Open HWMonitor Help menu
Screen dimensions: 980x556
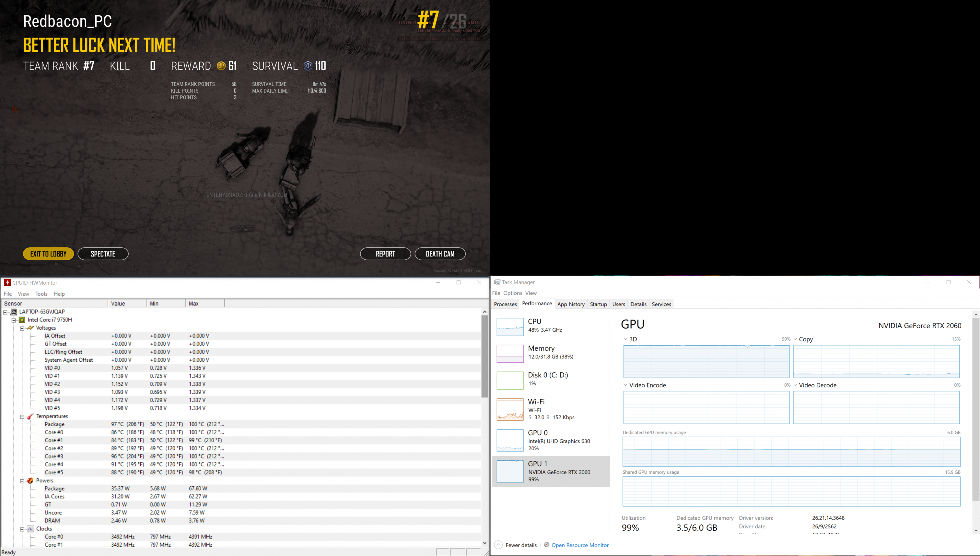(x=59, y=294)
